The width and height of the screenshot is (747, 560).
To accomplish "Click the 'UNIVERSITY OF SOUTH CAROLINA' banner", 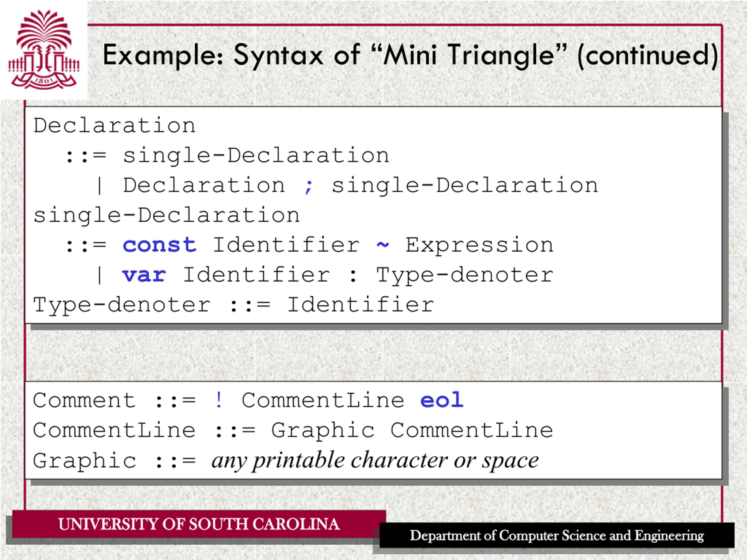I will [x=199, y=524].
